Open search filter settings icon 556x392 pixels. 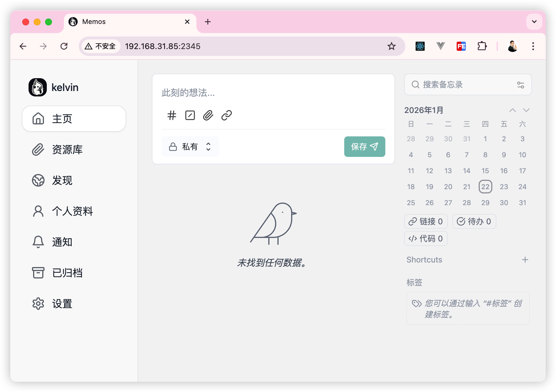click(x=520, y=85)
